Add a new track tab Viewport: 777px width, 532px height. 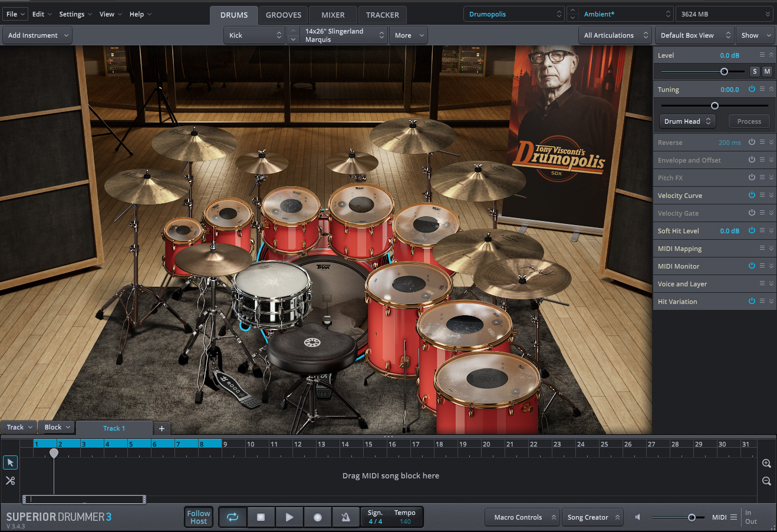tap(162, 428)
